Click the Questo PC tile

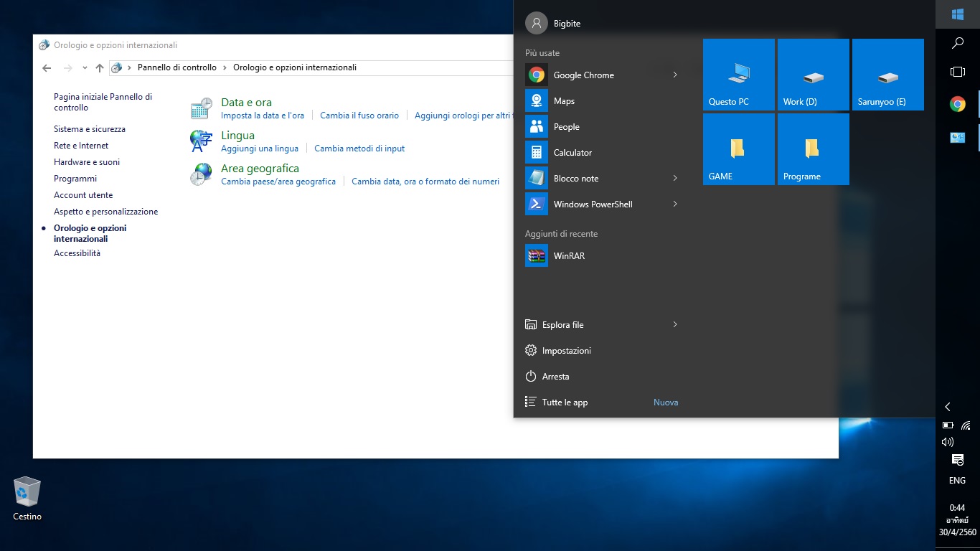point(738,75)
